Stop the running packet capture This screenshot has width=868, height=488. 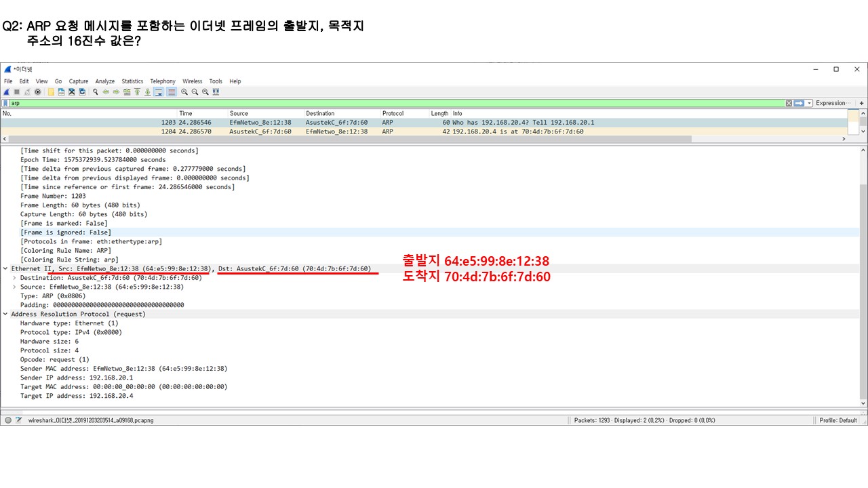coord(17,91)
